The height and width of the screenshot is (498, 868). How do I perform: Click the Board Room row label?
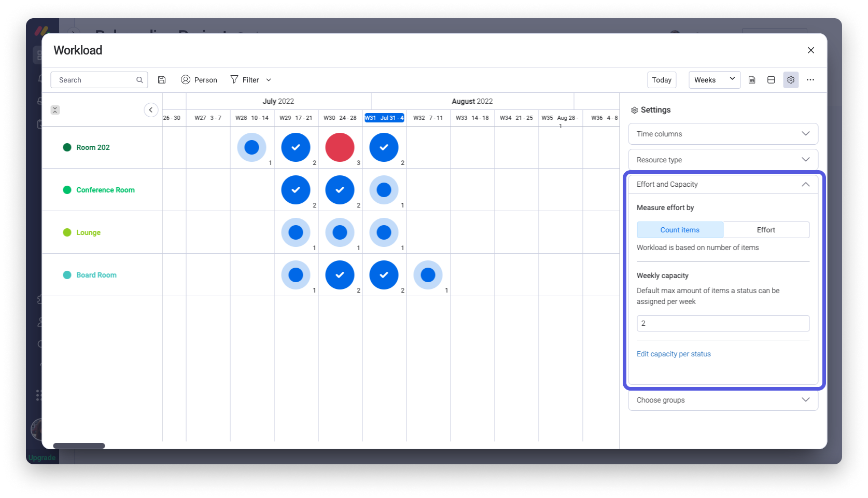tap(96, 275)
